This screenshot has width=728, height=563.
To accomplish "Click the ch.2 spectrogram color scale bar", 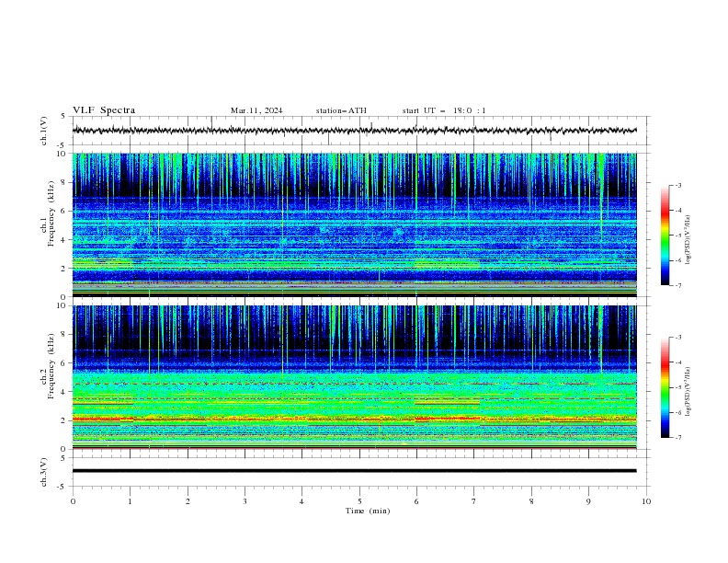I will 665,387.
